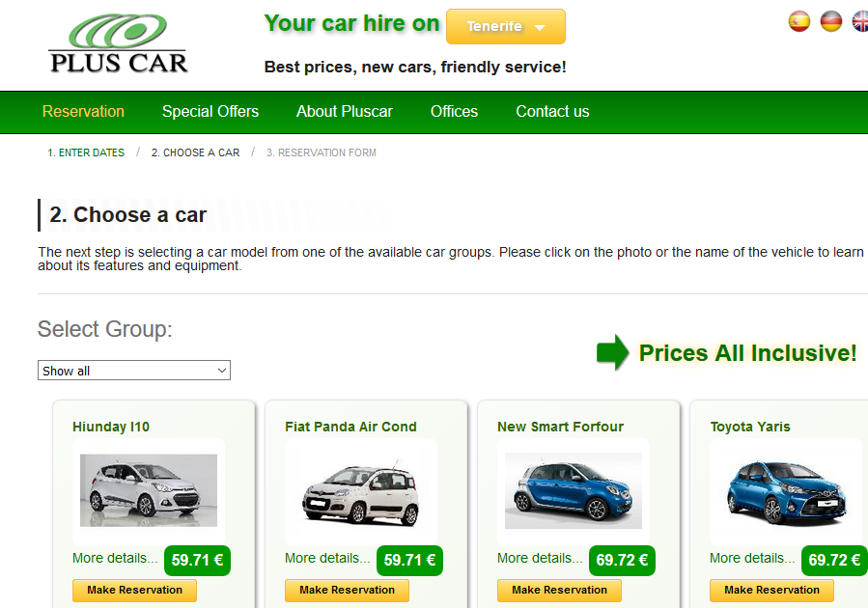Click the 69.72 € price on Smart Forfour
Image resolution: width=868 pixels, height=608 pixels.
(x=622, y=561)
